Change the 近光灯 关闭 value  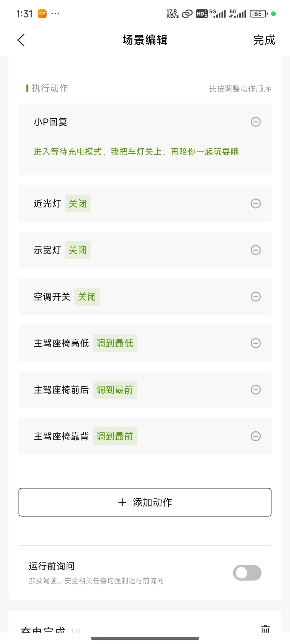click(x=78, y=203)
